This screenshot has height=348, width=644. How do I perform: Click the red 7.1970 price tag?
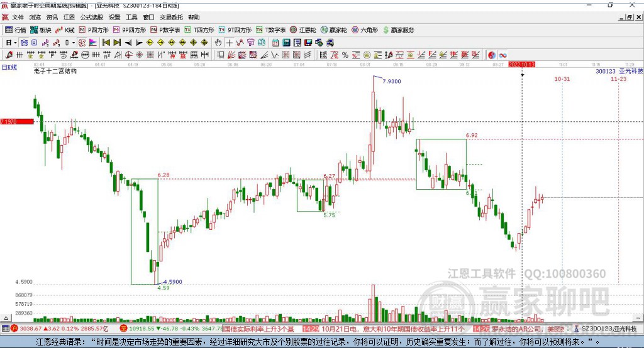(x=17, y=121)
